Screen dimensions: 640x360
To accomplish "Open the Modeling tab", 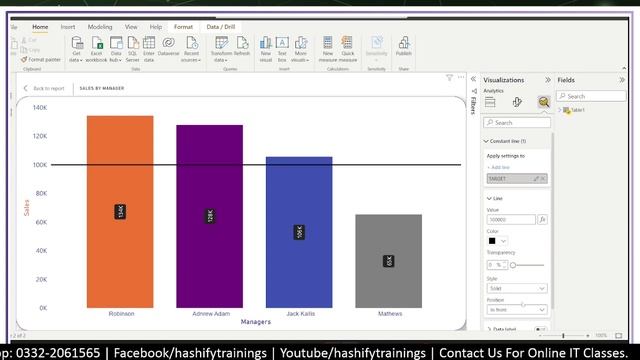I will click(100, 27).
